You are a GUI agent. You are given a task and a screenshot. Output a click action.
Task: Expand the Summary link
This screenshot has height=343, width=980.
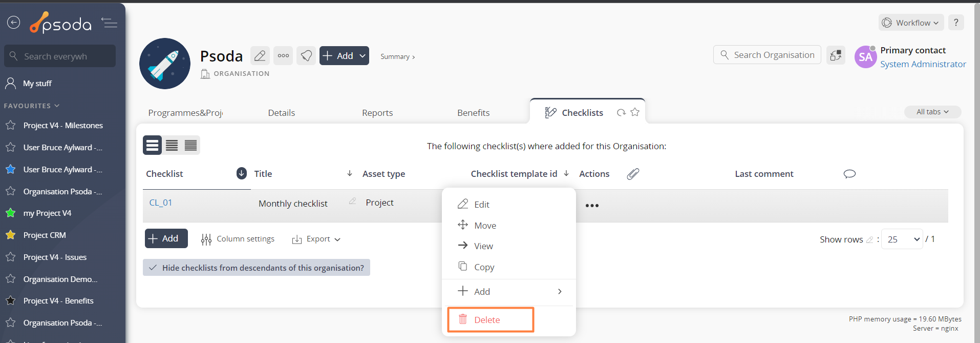(x=398, y=56)
